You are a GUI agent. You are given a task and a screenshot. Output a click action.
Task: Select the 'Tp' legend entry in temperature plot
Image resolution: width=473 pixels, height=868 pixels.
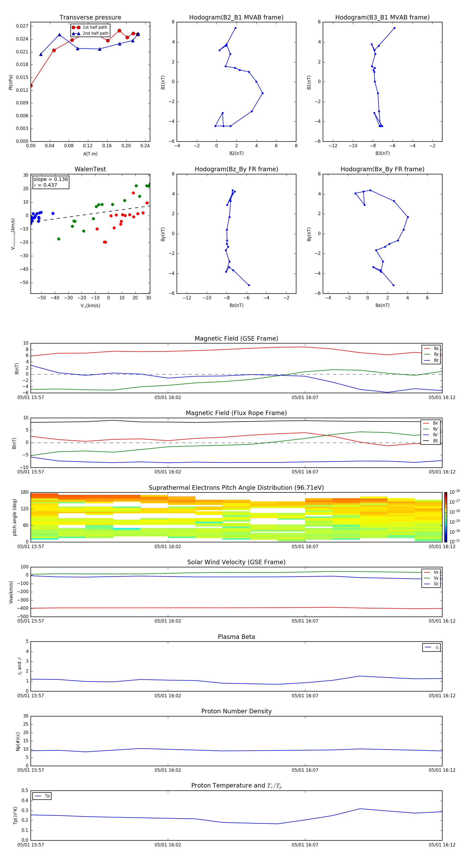tap(42, 796)
